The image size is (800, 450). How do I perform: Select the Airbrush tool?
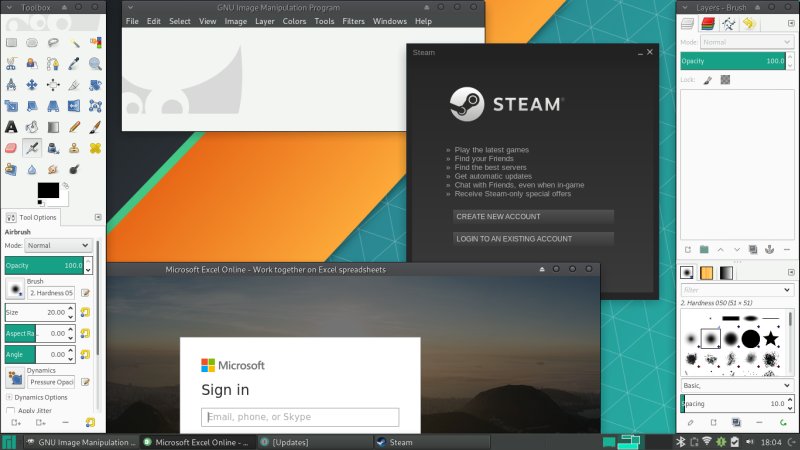click(x=32, y=148)
